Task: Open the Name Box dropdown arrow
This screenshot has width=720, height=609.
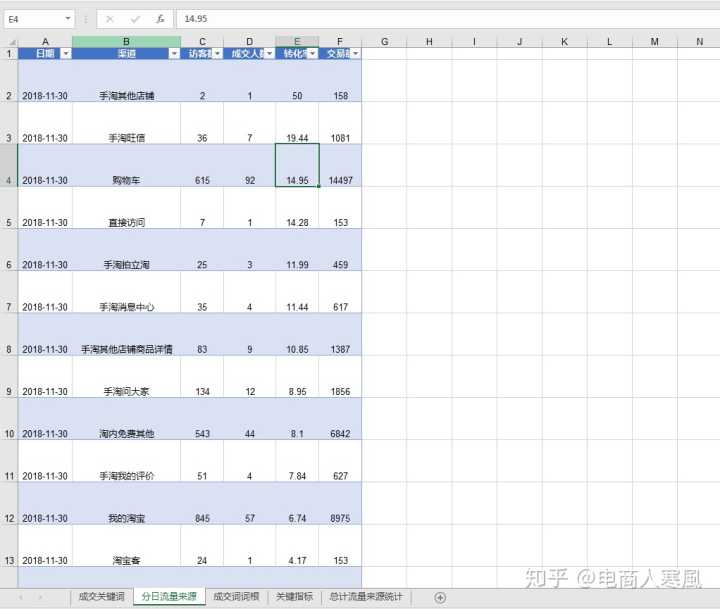Action: pos(68,19)
